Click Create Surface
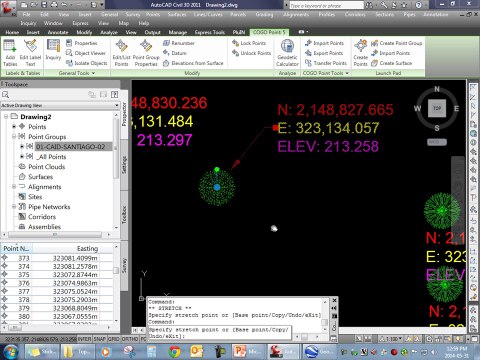This screenshot has width=480, height=360. click(x=392, y=63)
